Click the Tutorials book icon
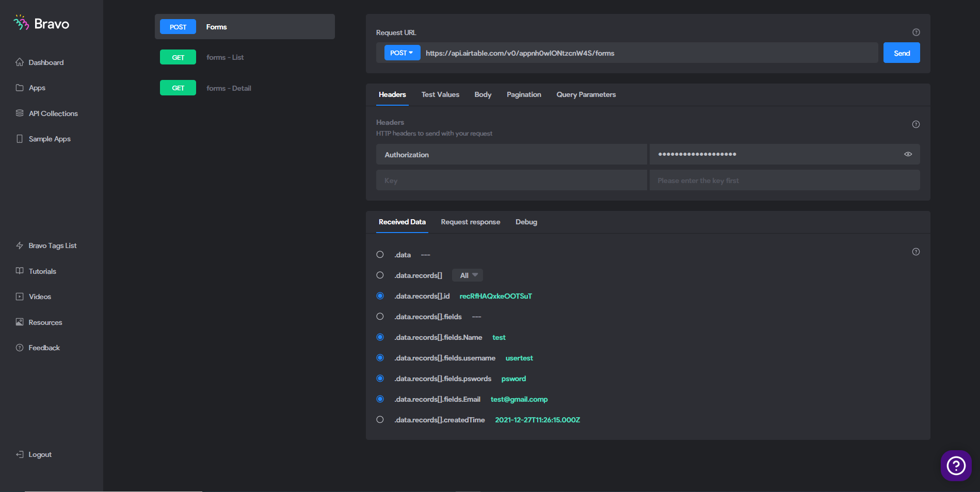The width and height of the screenshot is (980, 492). (x=20, y=271)
